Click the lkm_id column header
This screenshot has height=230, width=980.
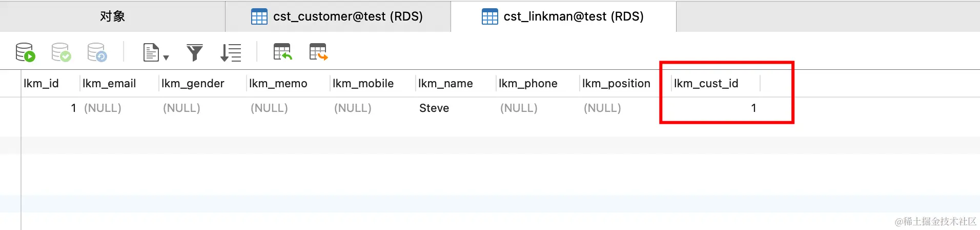(41, 83)
